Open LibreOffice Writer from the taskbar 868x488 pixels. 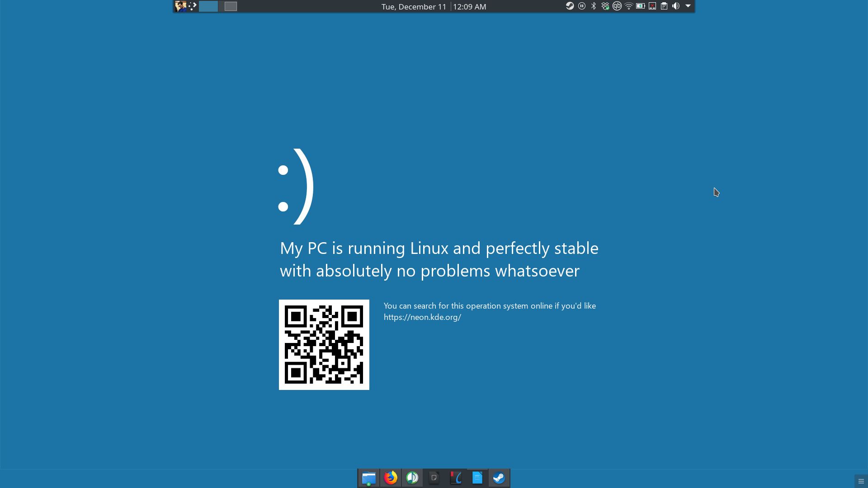(x=477, y=478)
